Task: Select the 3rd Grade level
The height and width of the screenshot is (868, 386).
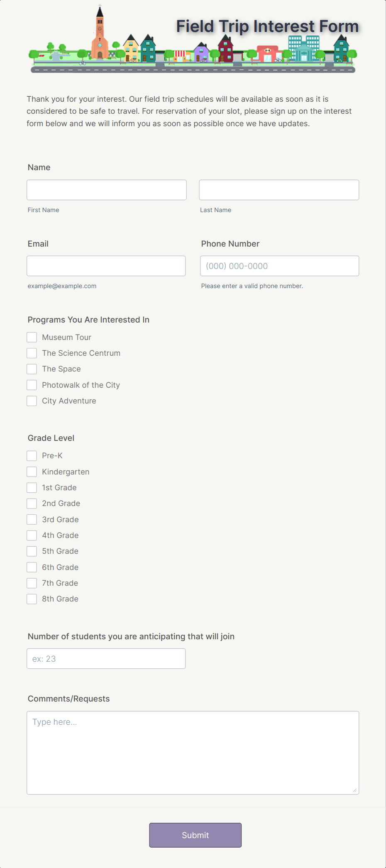Action: (x=32, y=519)
